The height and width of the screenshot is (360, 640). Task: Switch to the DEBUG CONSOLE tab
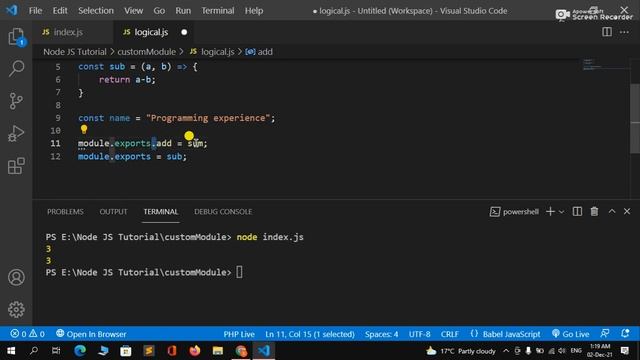[x=223, y=211]
